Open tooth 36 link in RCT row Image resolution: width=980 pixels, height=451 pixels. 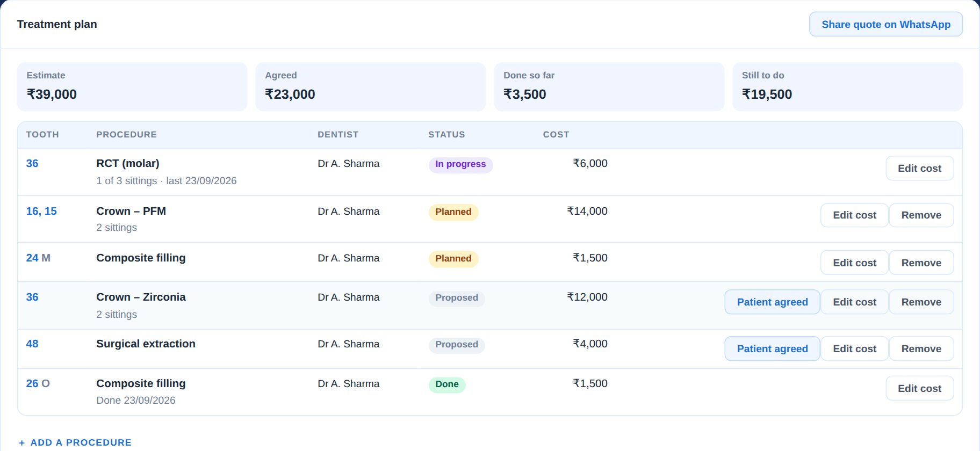pos(32,163)
